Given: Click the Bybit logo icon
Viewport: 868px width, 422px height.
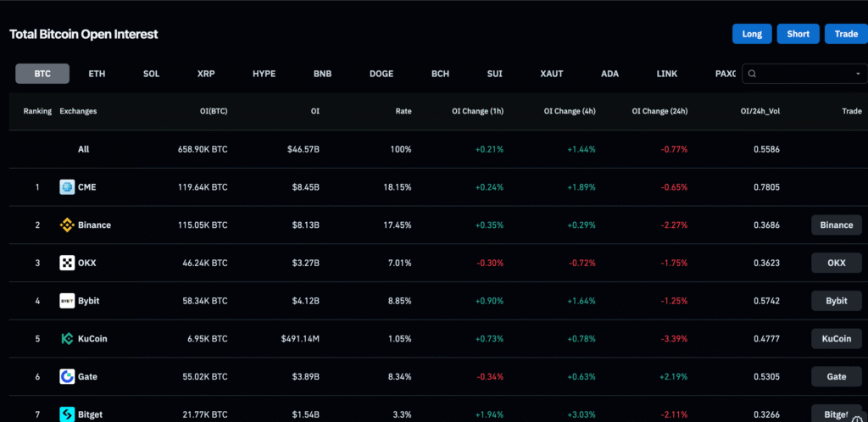Looking at the screenshot, I should [x=67, y=301].
